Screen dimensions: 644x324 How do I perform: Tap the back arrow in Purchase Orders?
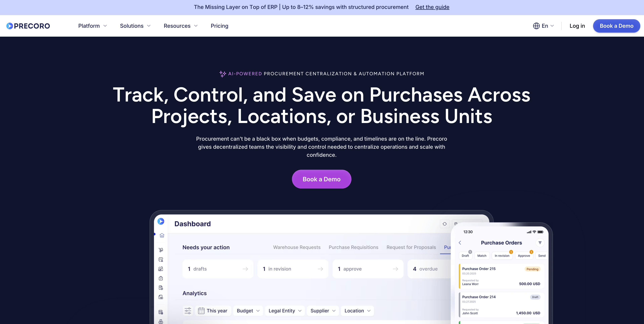[x=460, y=243]
